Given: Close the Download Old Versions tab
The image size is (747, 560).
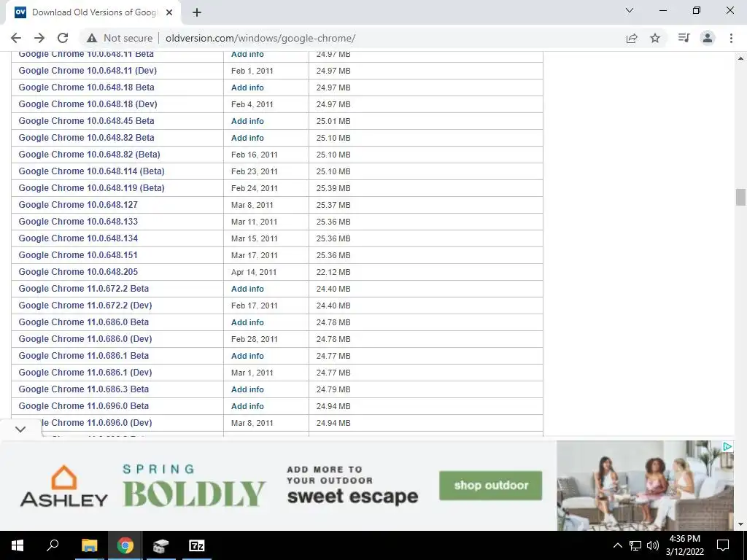Looking at the screenshot, I should [169, 12].
